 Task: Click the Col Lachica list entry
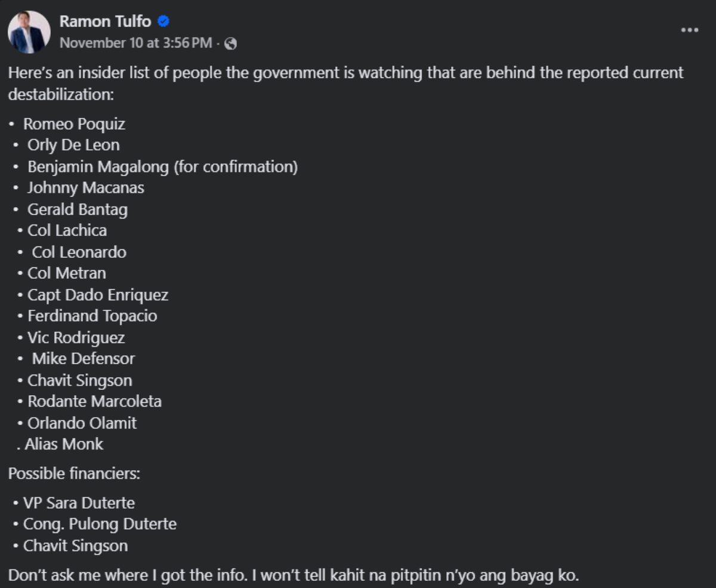coord(67,230)
